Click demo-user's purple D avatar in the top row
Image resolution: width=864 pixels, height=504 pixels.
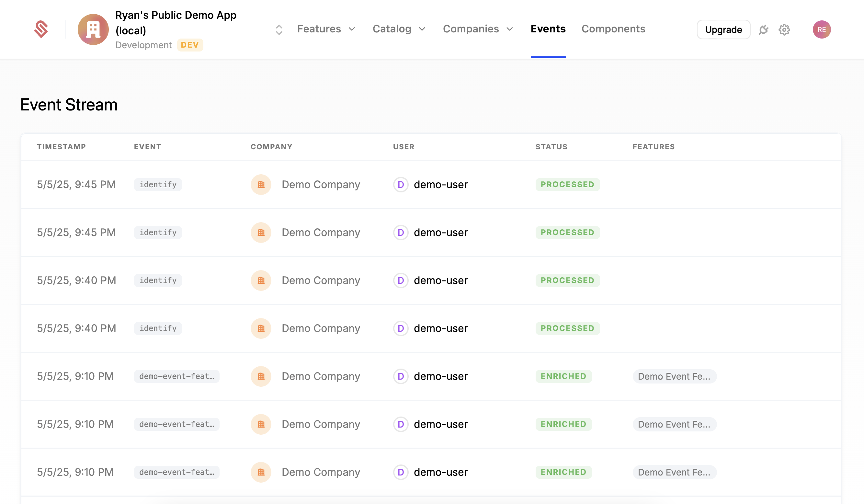pos(400,184)
